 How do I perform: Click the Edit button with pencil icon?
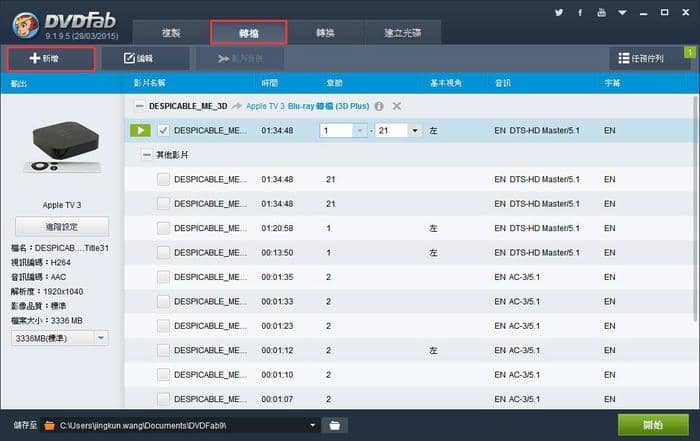point(145,58)
